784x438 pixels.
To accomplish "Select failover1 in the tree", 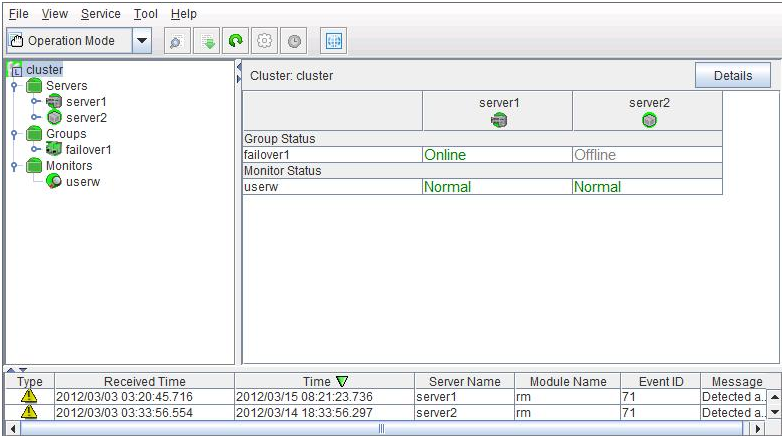I will point(87,150).
